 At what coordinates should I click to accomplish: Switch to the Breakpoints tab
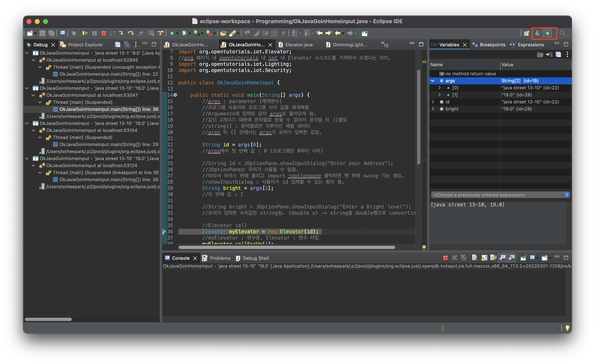click(x=492, y=45)
